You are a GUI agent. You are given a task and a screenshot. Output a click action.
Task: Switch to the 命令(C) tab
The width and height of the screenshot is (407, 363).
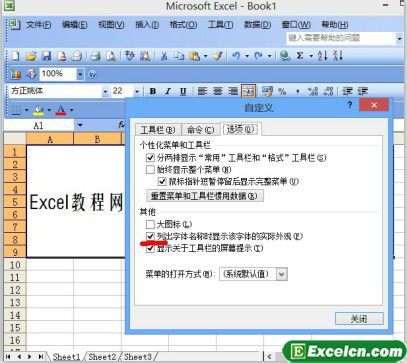[x=200, y=130]
